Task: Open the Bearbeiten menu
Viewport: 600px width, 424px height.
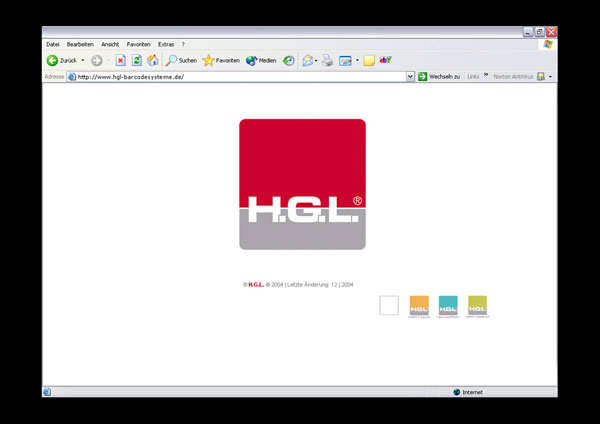Action: [x=80, y=44]
